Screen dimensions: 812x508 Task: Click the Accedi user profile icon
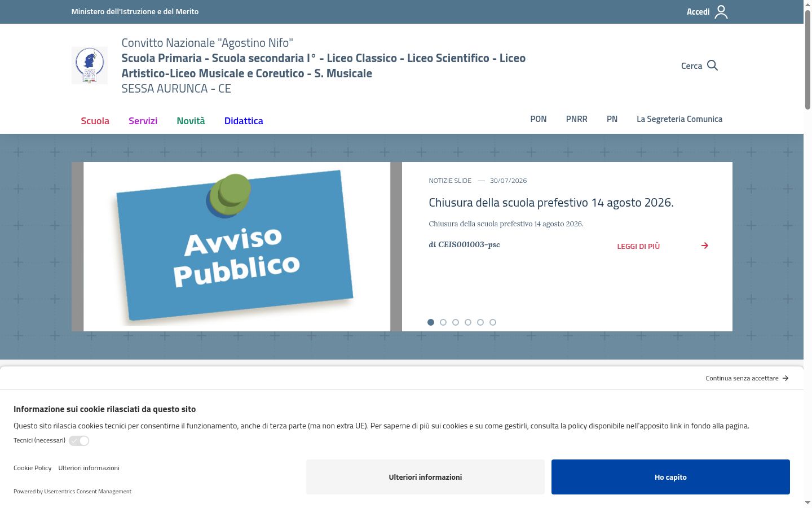pos(721,12)
